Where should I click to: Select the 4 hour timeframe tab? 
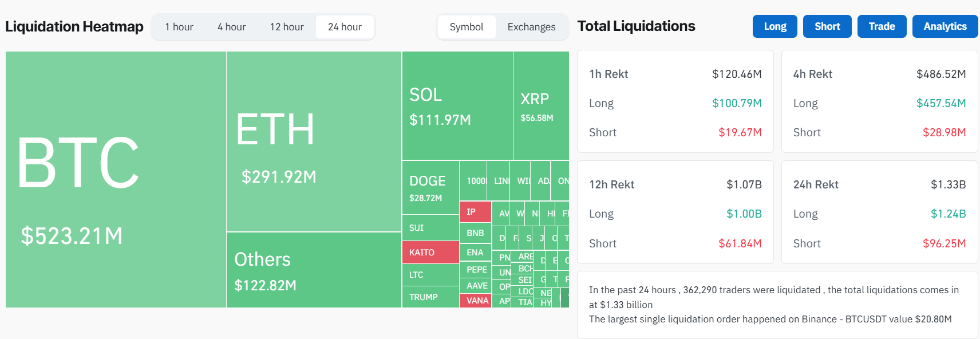(231, 27)
